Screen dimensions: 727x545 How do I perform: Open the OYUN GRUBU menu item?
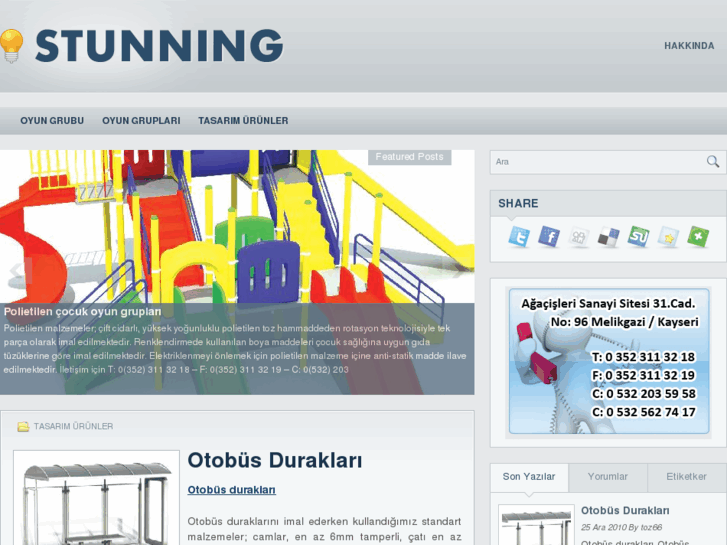tap(52, 121)
